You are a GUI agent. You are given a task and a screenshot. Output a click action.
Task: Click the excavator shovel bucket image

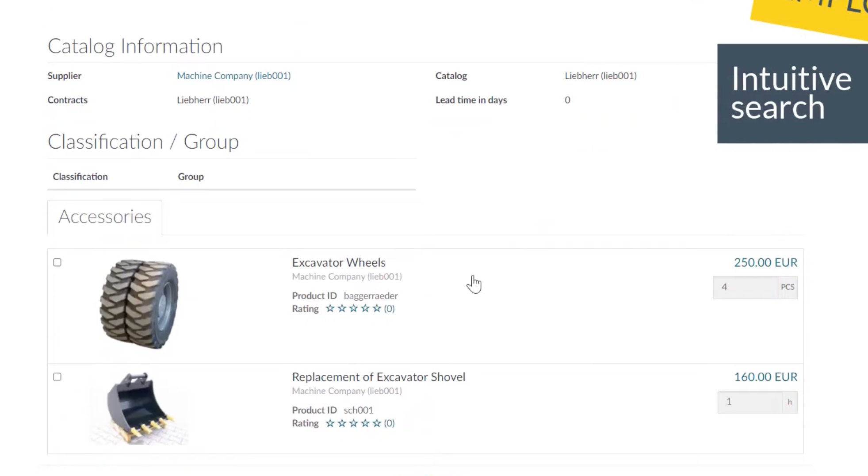pyautogui.click(x=139, y=408)
